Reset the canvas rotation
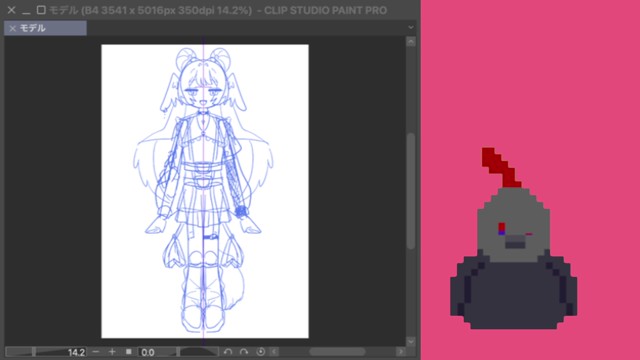 pyautogui.click(x=260, y=351)
